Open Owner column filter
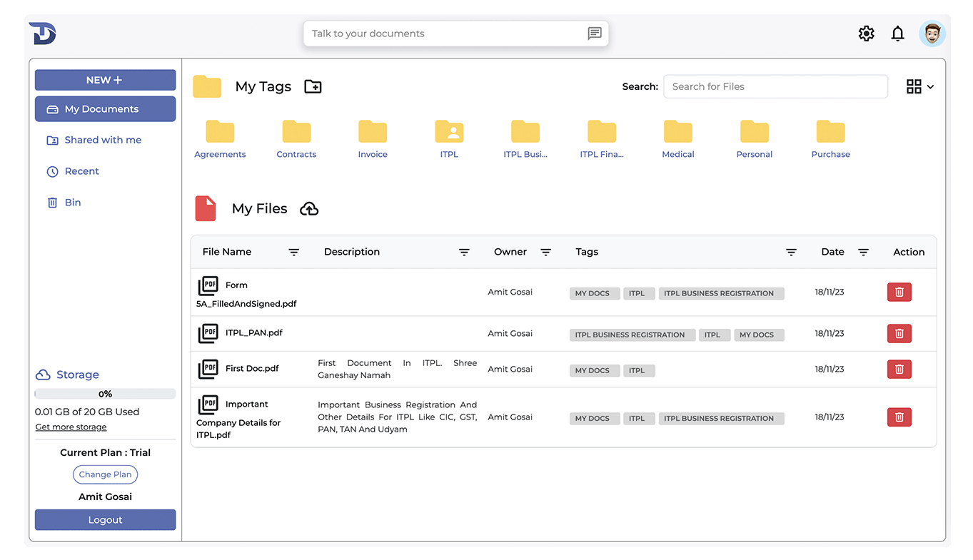The height and width of the screenshot is (560, 973). pyautogui.click(x=546, y=253)
